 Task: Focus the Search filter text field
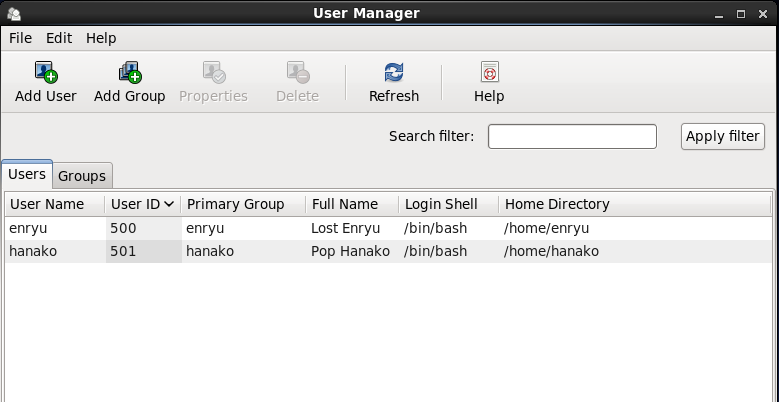pos(572,136)
